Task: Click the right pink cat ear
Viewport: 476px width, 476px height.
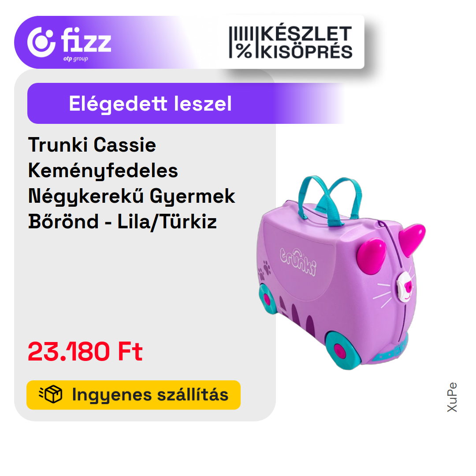Action: pyautogui.click(x=412, y=239)
